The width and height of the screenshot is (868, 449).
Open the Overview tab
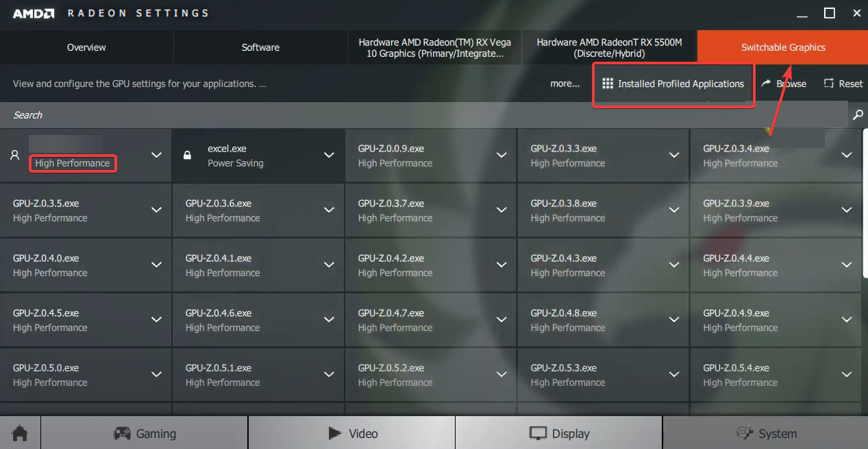coord(86,47)
